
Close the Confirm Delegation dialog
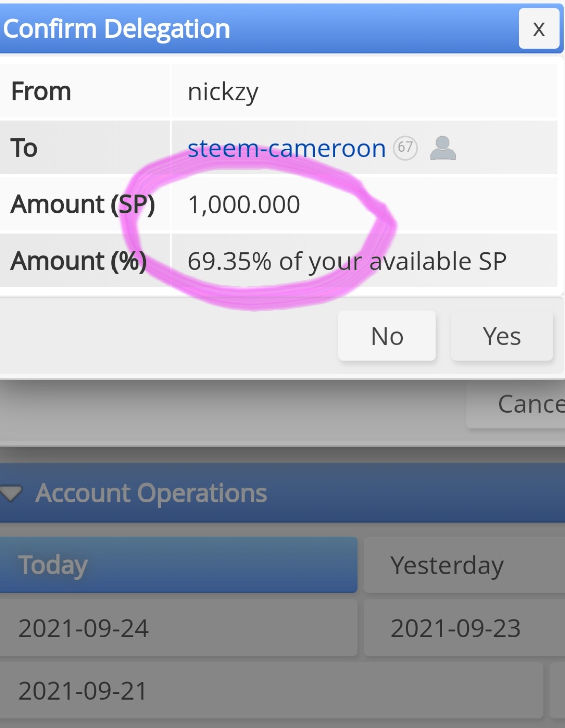pos(538,29)
